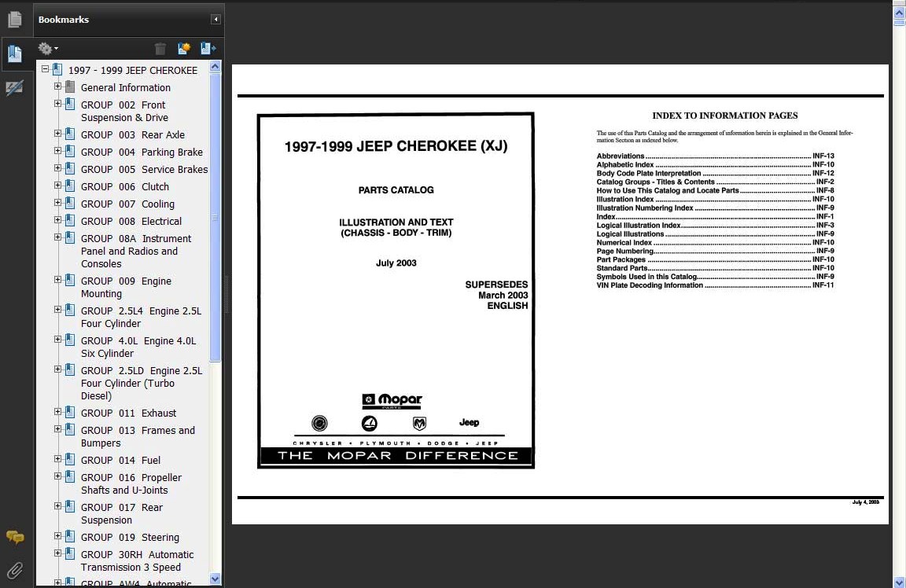Open the Attachments paperclip icon
The width and height of the screenshot is (906, 588).
click(x=15, y=571)
